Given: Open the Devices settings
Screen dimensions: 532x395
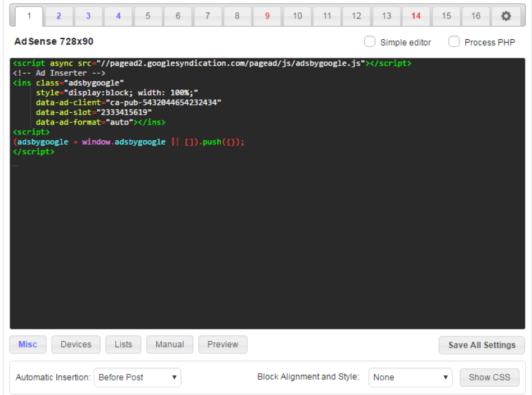Looking at the screenshot, I should [x=76, y=345].
